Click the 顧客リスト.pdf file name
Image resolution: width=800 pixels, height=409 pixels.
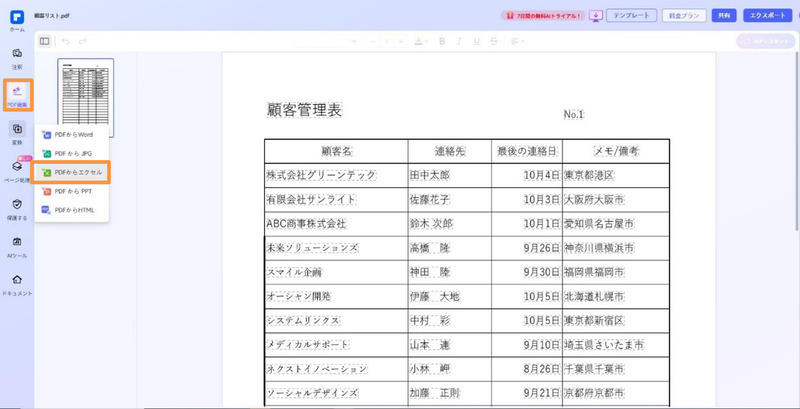pyautogui.click(x=52, y=16)
